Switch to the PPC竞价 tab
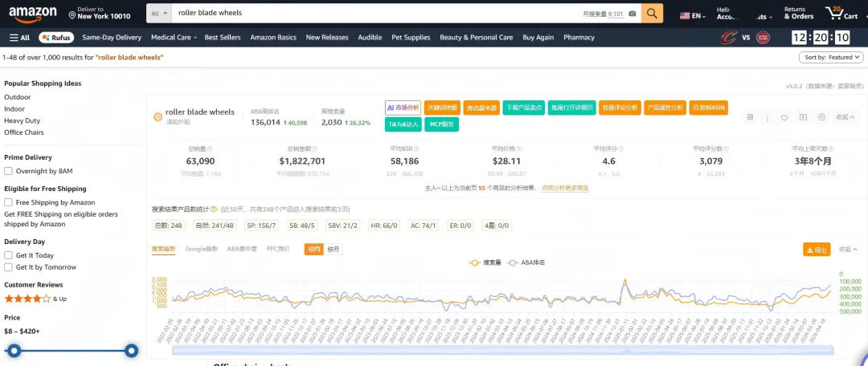The image size is (868, 366). (x=278, y=250)
